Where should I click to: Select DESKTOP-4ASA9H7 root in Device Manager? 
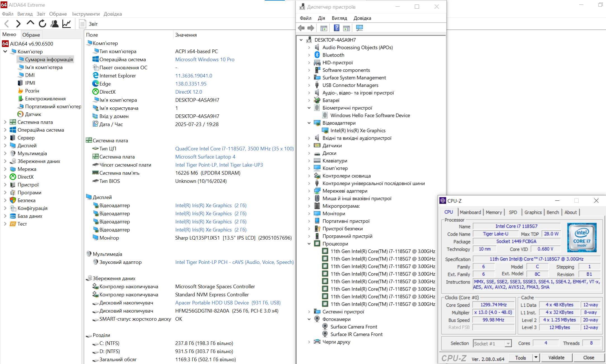(x=335, y=40)
